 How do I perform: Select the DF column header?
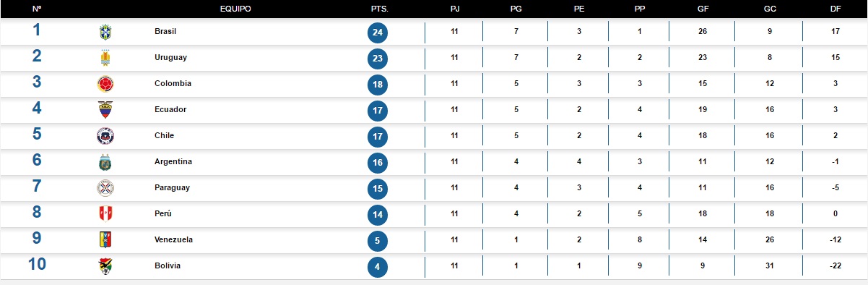834,9
